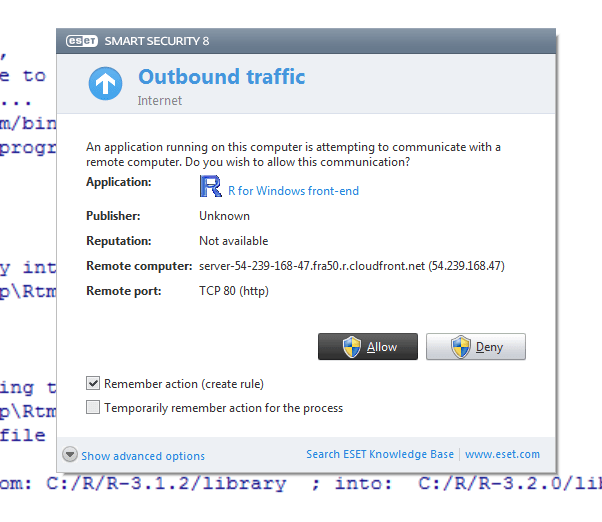Enable Temporarily remember action for the process
The image size is (602, 522).
(93, 407)
